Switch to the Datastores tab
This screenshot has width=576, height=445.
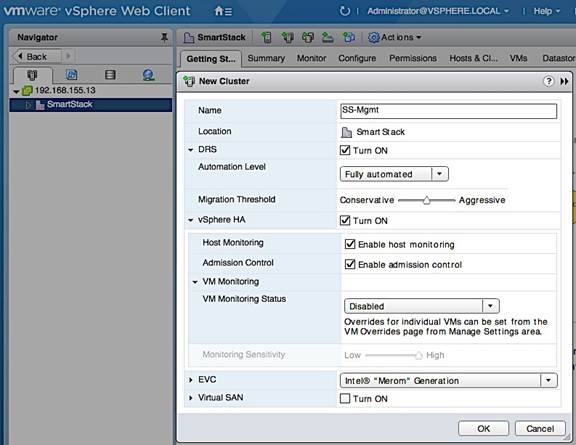pyautogui.click(x=558, y=58)
